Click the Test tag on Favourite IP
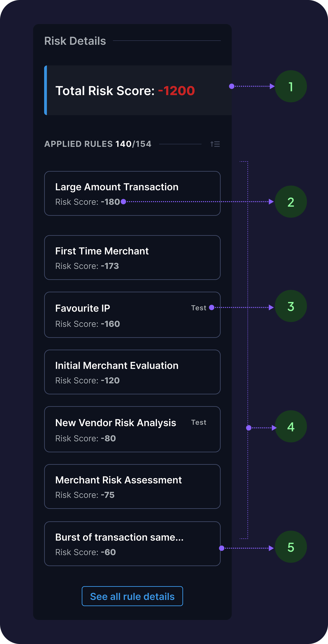Screen dimensions: 328x644 pyautogui.click(x=199, y=308)
